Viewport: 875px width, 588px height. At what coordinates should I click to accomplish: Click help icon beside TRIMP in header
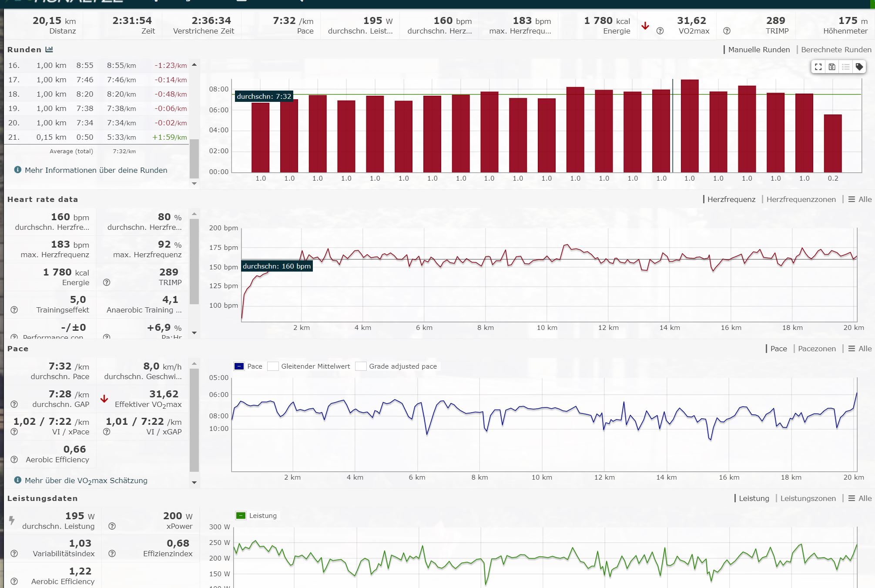click(727, 31)
